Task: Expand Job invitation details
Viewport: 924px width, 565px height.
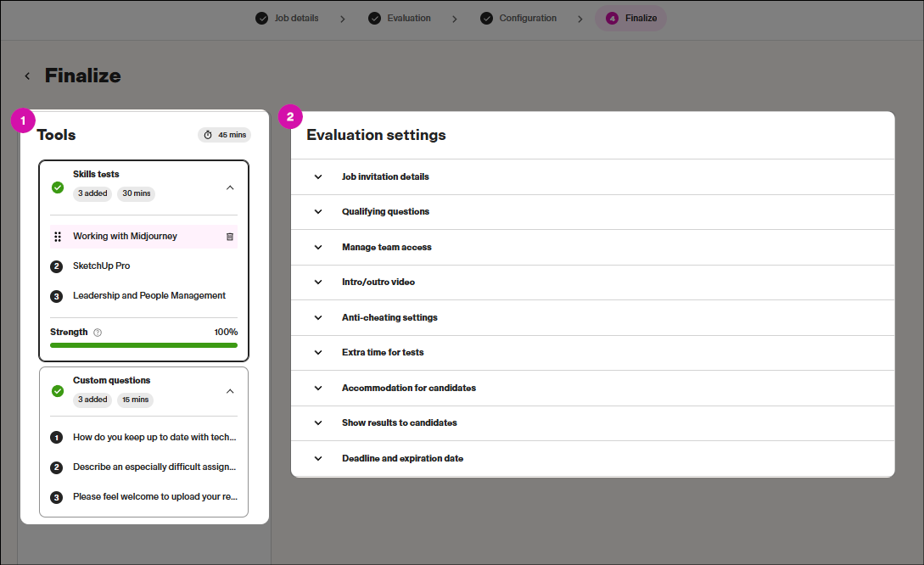Action: pos(318,177)
